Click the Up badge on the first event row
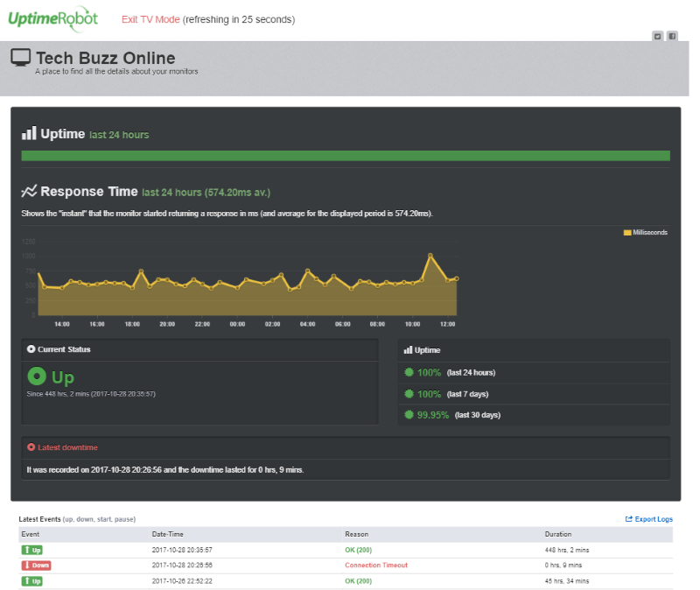 31,550
